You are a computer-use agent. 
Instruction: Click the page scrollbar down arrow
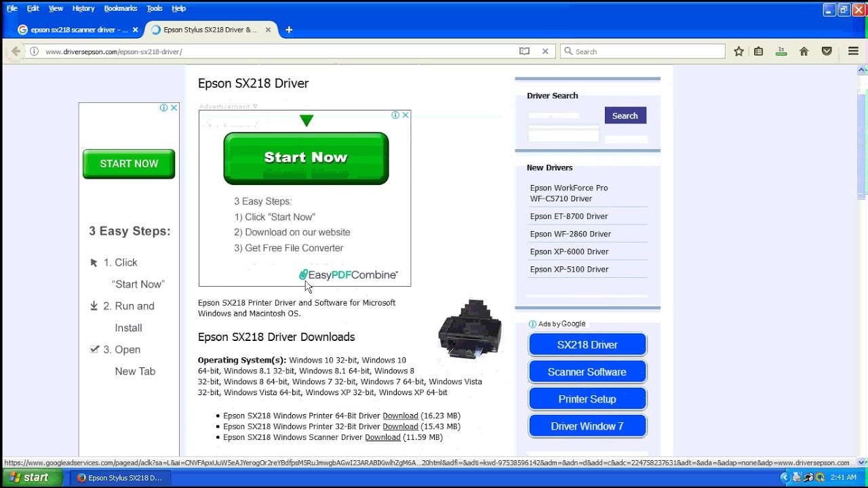point(863,462)
